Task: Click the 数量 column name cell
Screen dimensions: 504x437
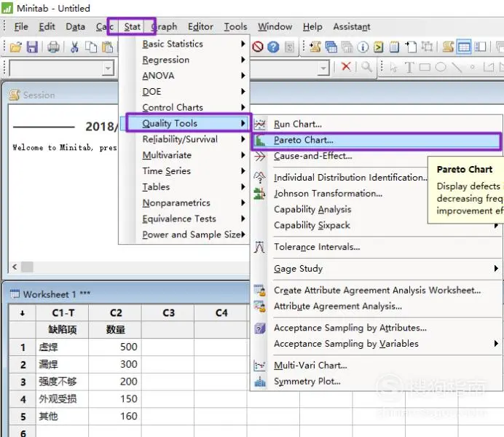Action: coord(115,330)
